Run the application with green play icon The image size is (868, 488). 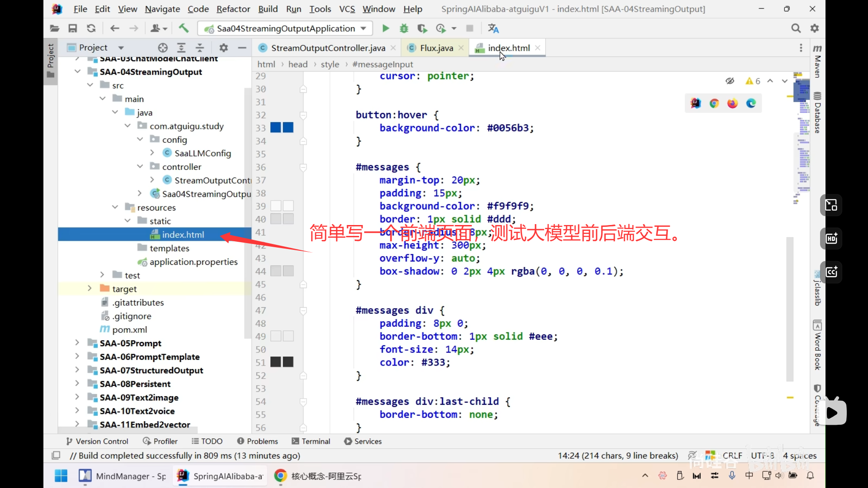tap(386, 28)
